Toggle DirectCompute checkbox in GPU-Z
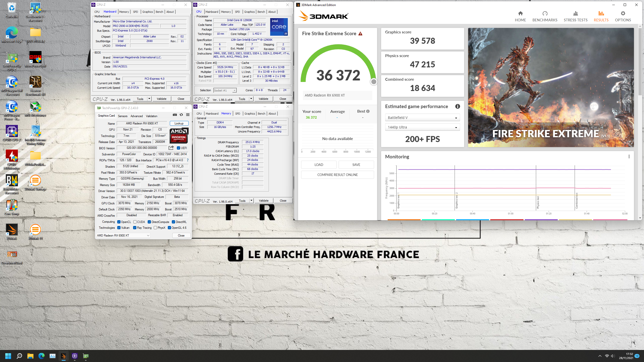Screen dimensions: 644x362 pyautogui.click(x=149, y=222)
